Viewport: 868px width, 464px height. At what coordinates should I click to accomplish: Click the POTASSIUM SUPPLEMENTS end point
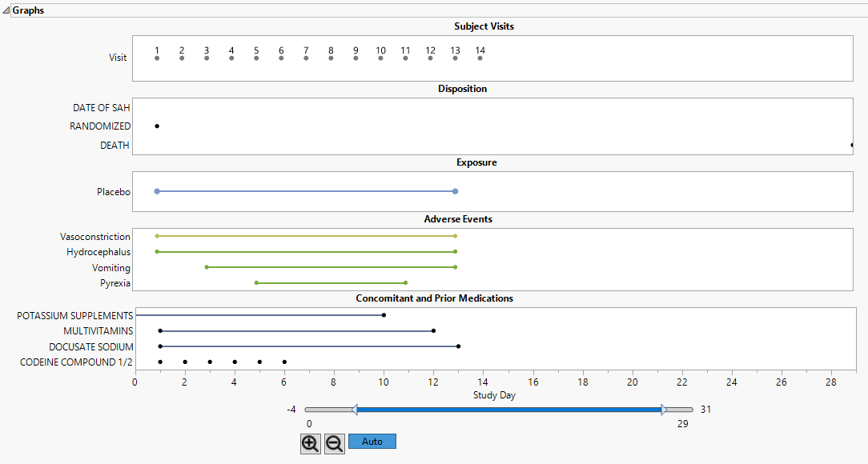pos(384,315)
